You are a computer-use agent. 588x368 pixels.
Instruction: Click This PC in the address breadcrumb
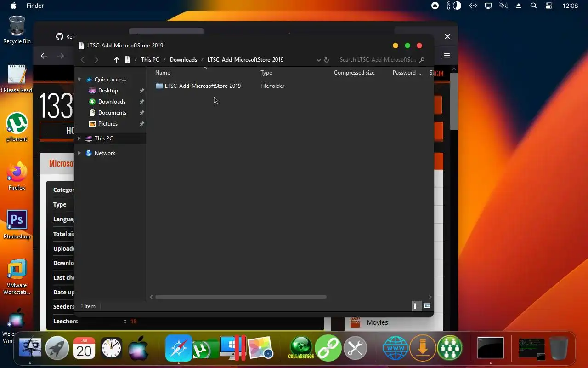(x=150, y=60)
